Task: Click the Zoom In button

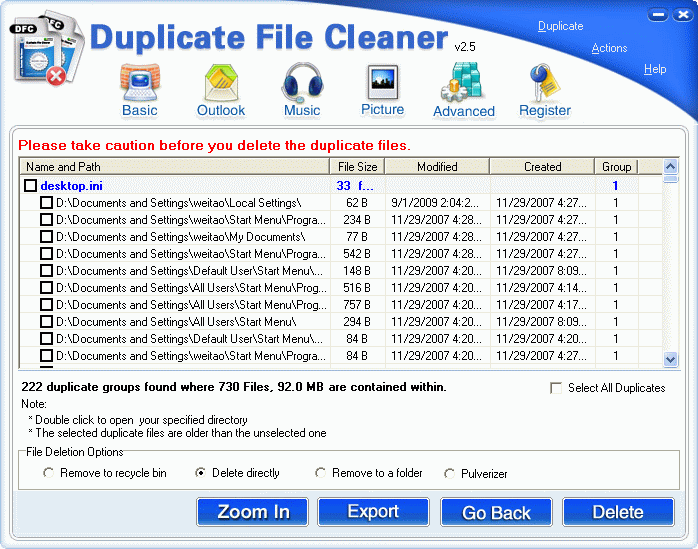Action: 252,512
